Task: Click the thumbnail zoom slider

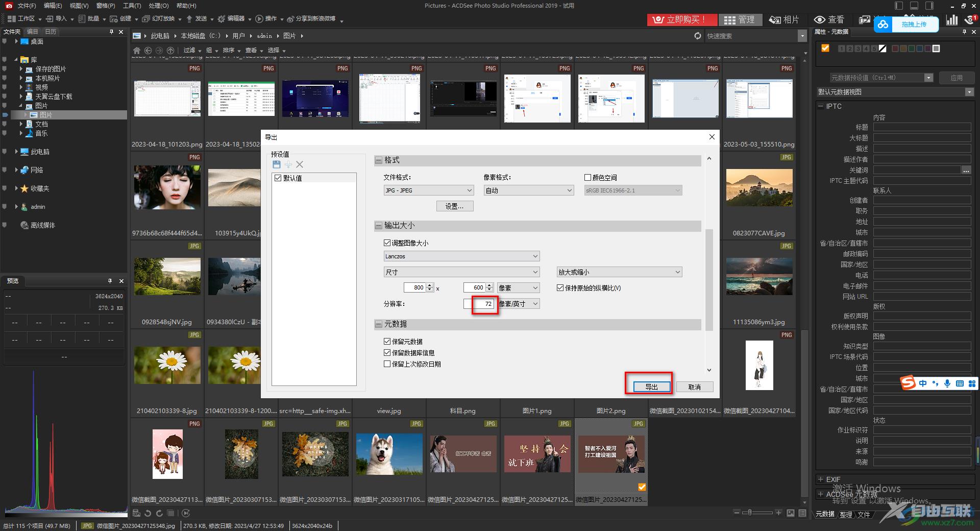Action: [757, 513]
